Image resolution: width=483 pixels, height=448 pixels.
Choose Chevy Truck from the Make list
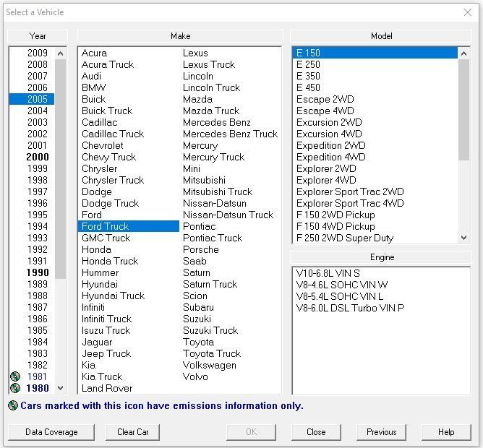[x=108, y=157]
